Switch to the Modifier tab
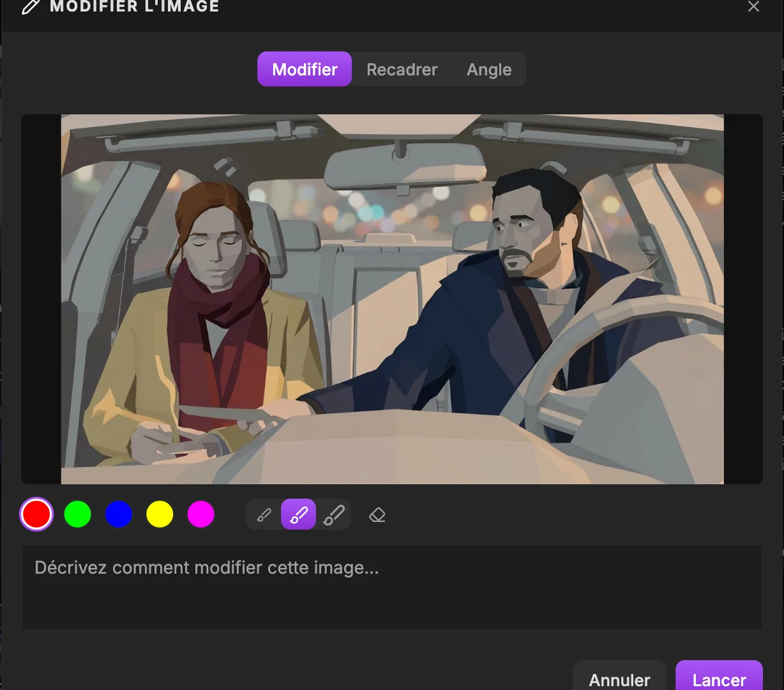784x690 pixels. tap(305, 69)
